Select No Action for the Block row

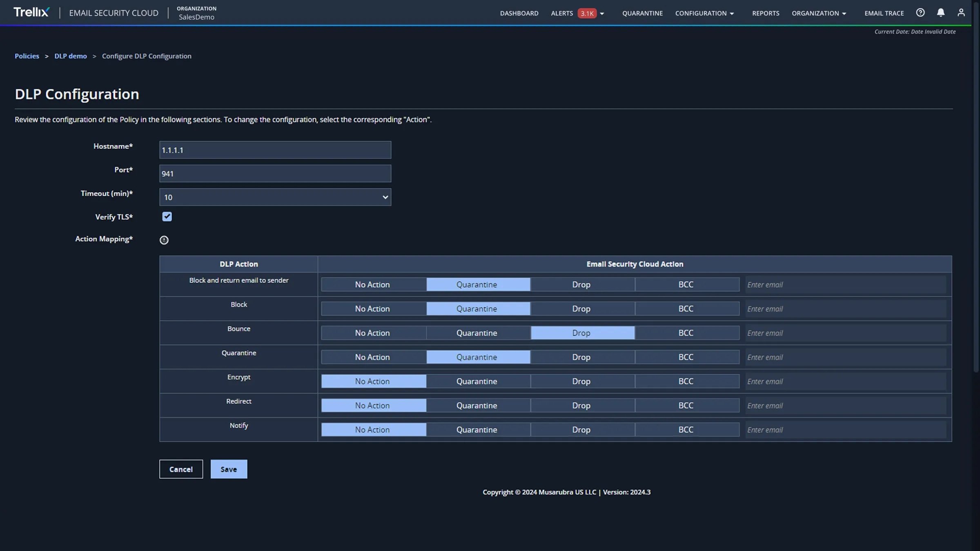(x=374, y=309)
